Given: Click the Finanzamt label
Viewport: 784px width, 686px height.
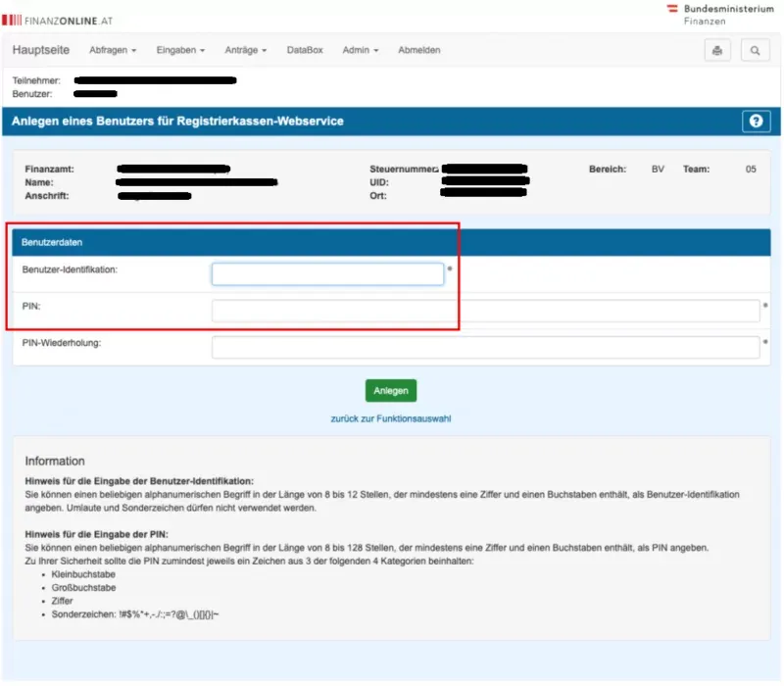Looking at the screenshot, I should coord(50,169).
